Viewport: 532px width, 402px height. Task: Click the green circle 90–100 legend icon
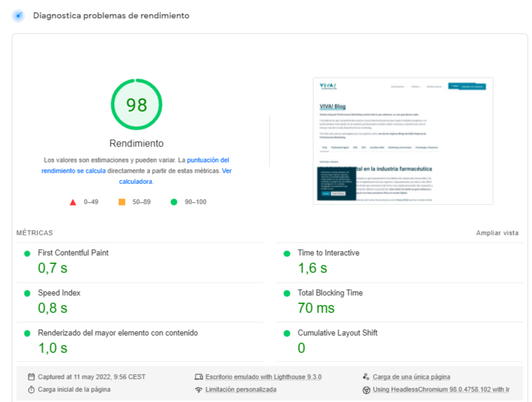click(174, 202)
